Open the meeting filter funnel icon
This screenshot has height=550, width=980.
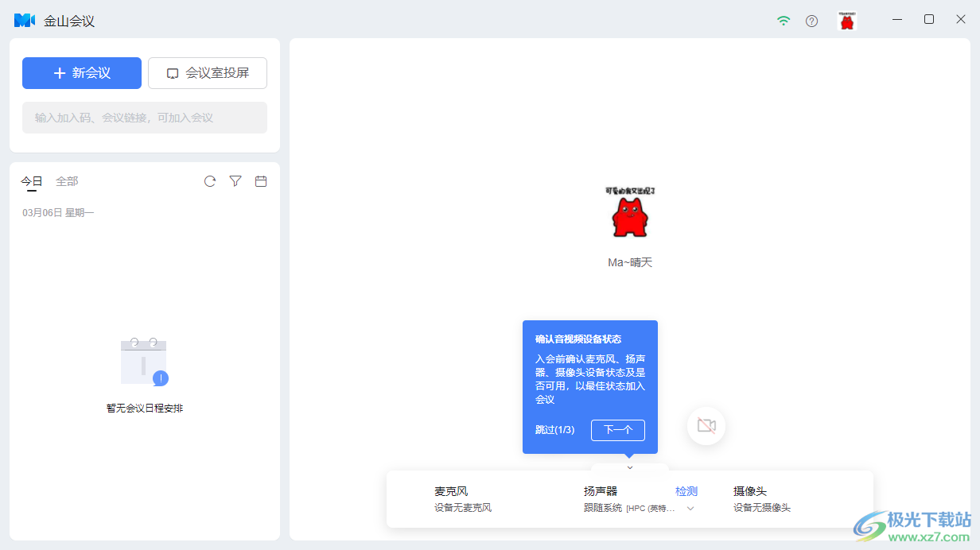235,181
